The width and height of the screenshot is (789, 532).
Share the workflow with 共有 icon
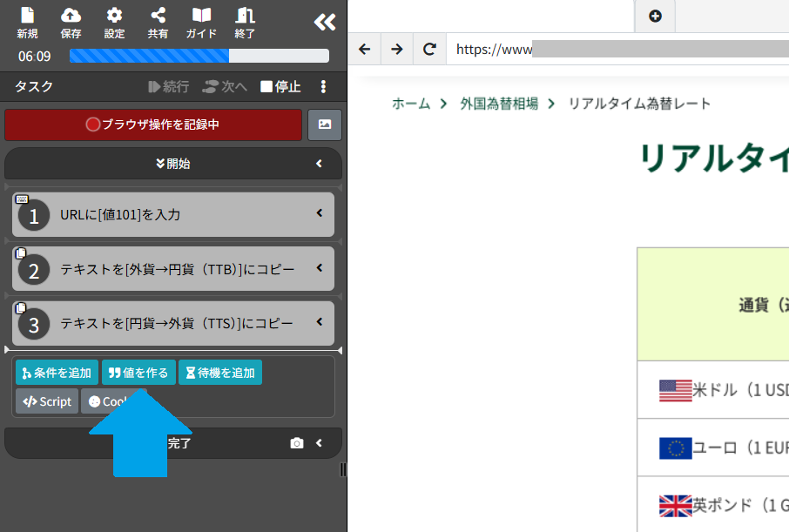click(x=157, y=24)
